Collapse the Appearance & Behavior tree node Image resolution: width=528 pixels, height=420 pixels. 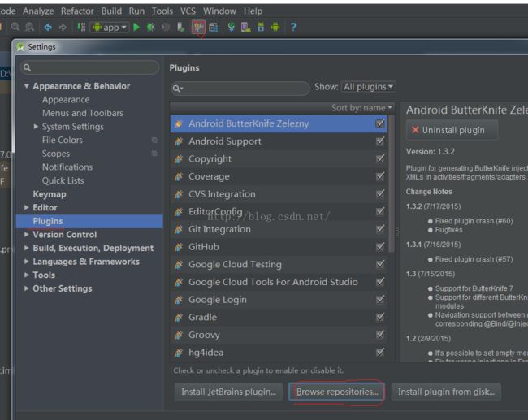click(26, 86)
